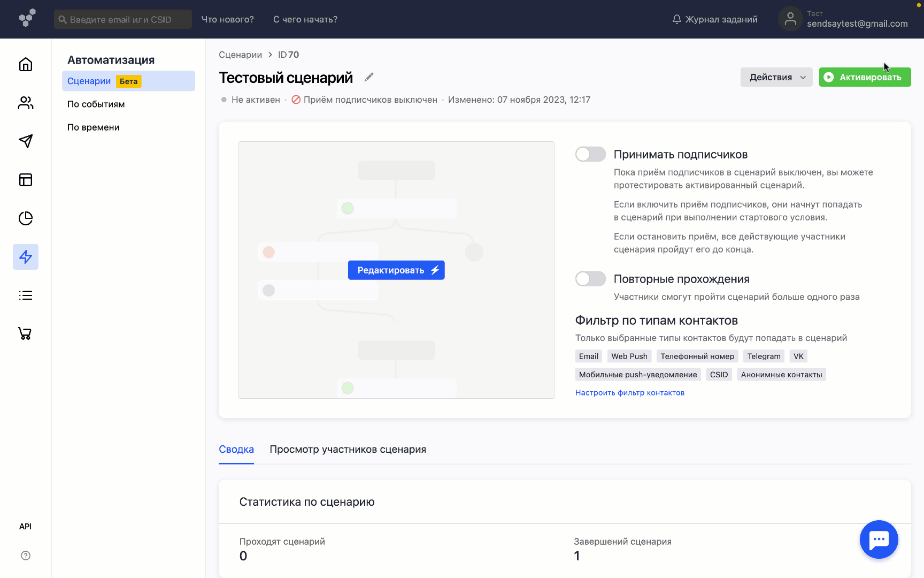Enable the Принимать подписчиков toggle

pos(590,154)
